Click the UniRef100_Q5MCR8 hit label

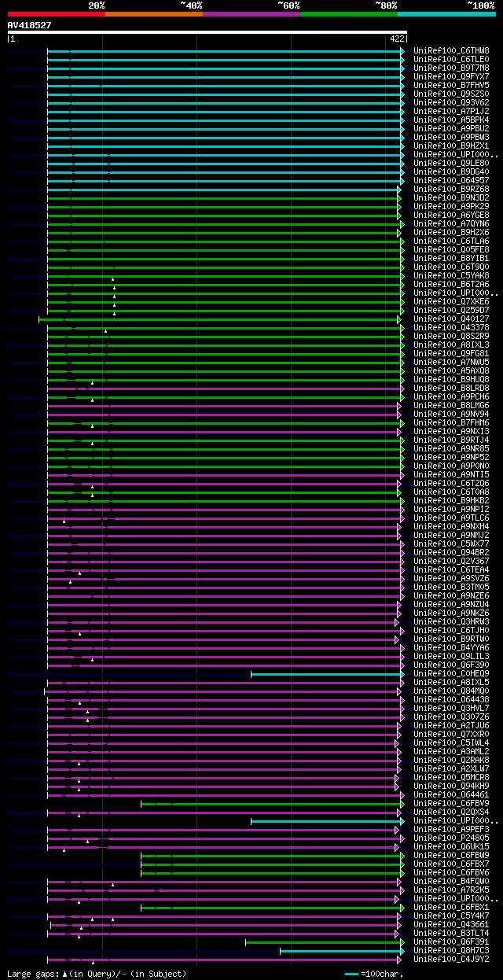451,777
